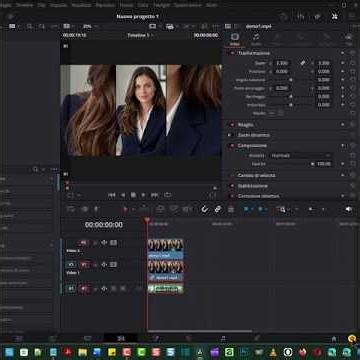Disable the Video 2 track
Image resolution: width=360 pixels, height=360 pixels.
coord(114,243)
